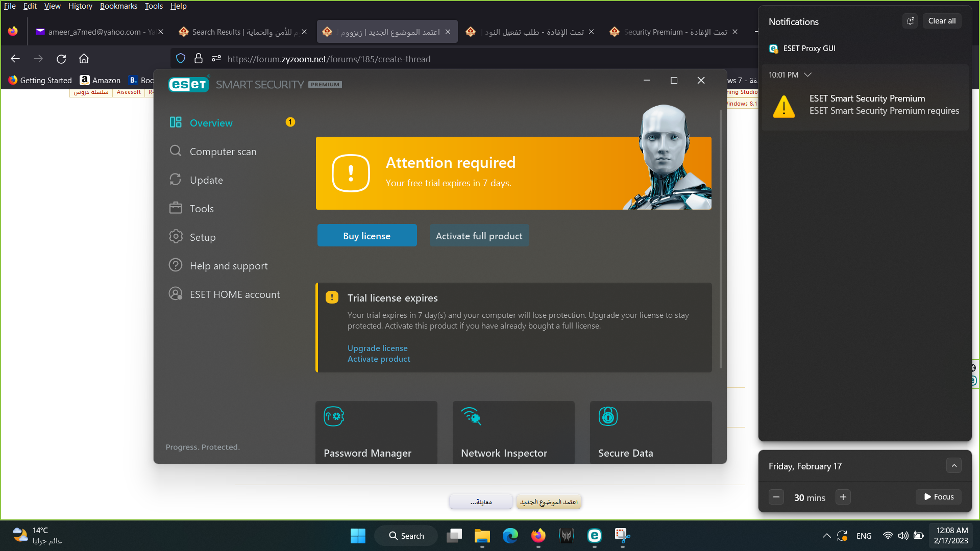Image resolution: width=980 pixels, height=551 pixels.
Task: Click the Tools briefcase icon
Action: 176,208
